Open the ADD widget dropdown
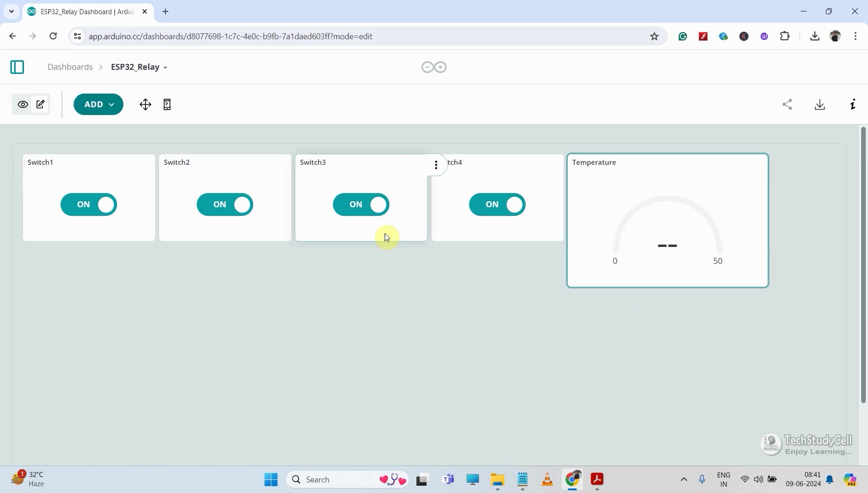 [x=99, y=104]
